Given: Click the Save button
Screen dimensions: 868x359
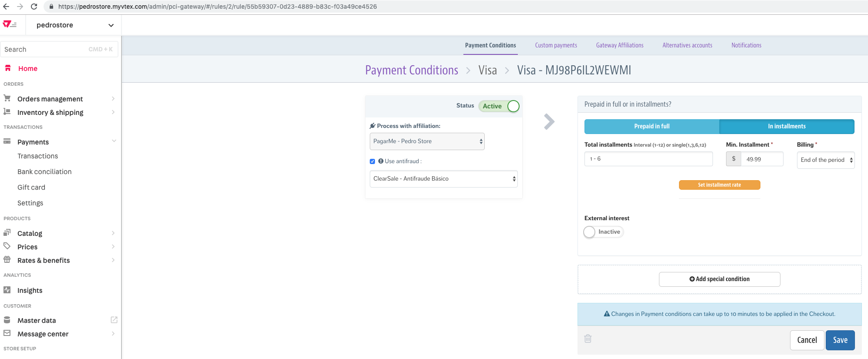Looking at the screenshot, I should [840, 340].
